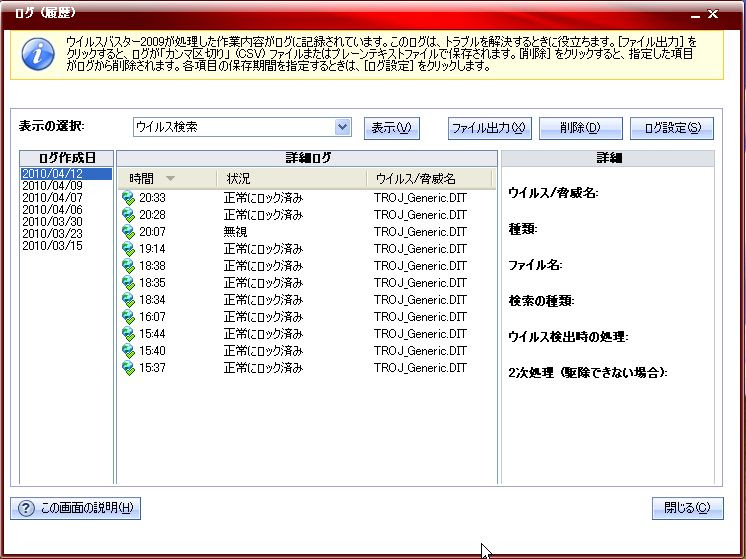Click TROJ_Generic.DIT on the 15:37 row
The height and width of the screenshot is (559, 746).
click(420, 368)
